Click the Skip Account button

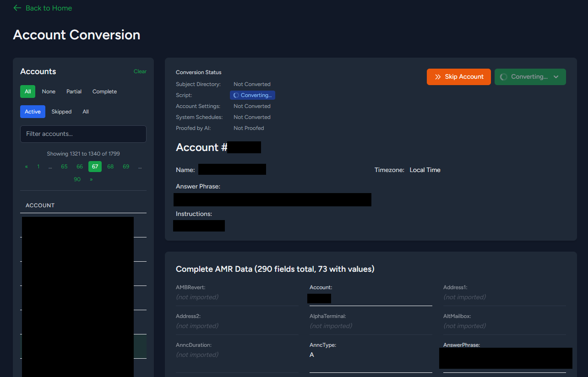459,77
